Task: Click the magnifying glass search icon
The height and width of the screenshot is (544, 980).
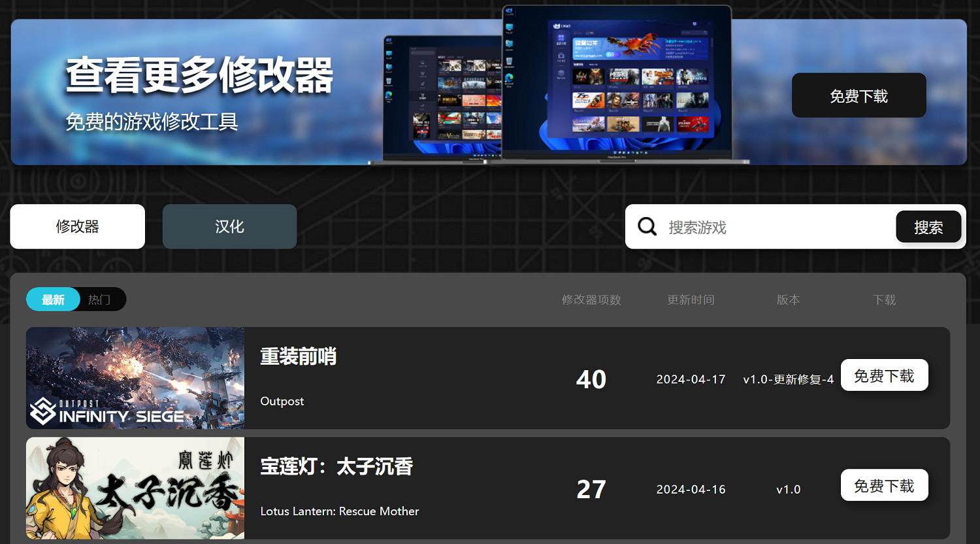Action: tap(646, 226)
